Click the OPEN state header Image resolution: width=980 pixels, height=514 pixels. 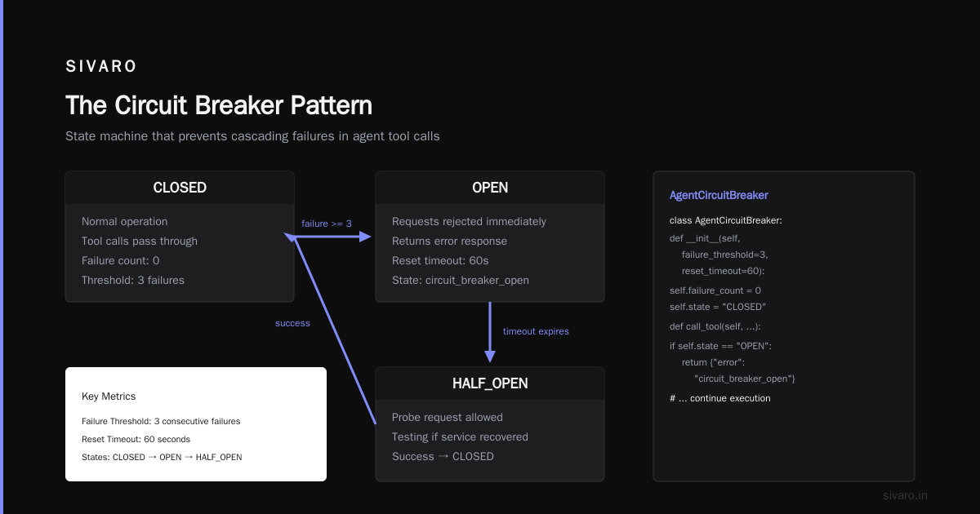490,188
